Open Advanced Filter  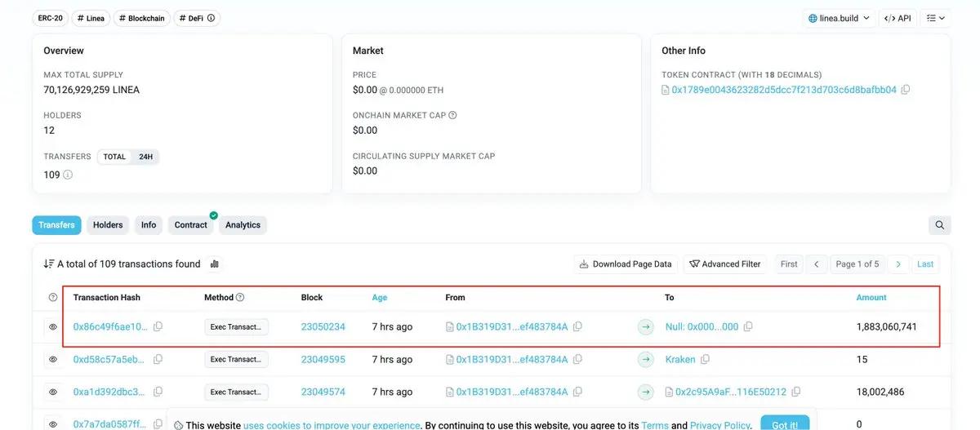coord(725,264)
